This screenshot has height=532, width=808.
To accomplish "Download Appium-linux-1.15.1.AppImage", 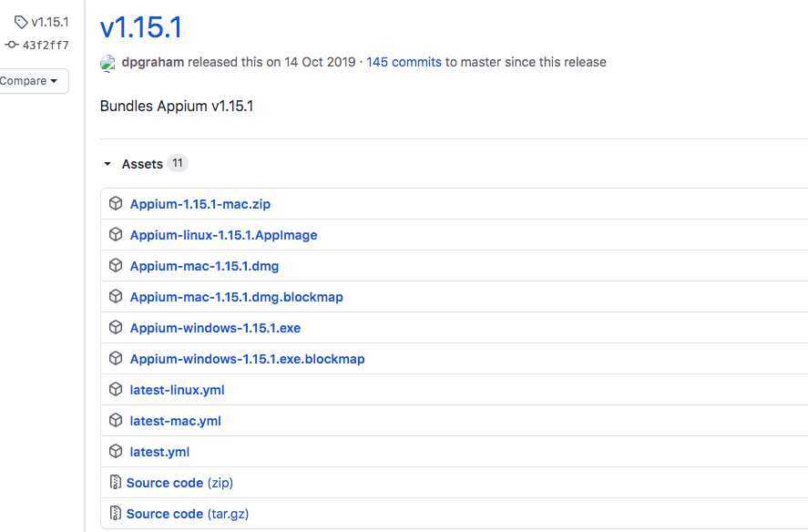I will pyautogui.click(x=224, y=235).
